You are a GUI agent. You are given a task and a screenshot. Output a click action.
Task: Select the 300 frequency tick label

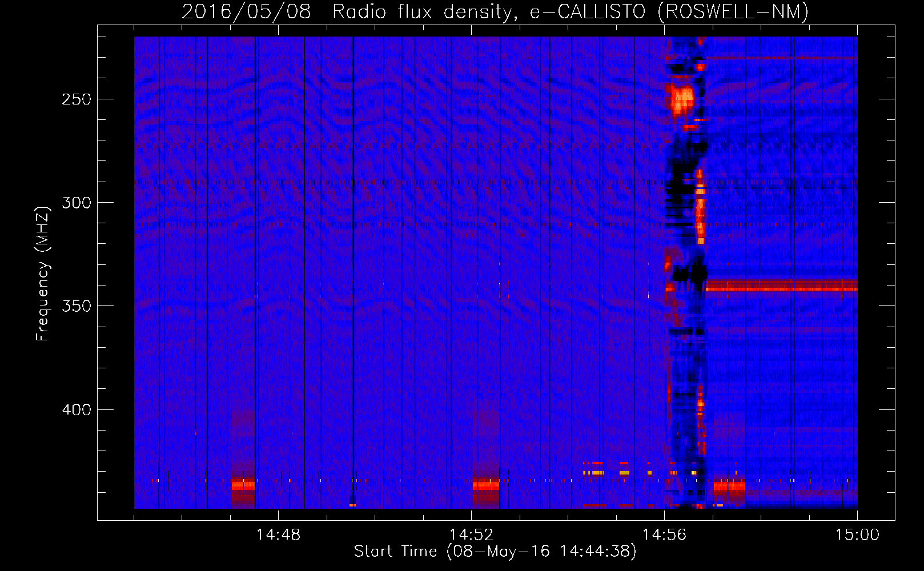pyautogui.click(x=77, y=203)
